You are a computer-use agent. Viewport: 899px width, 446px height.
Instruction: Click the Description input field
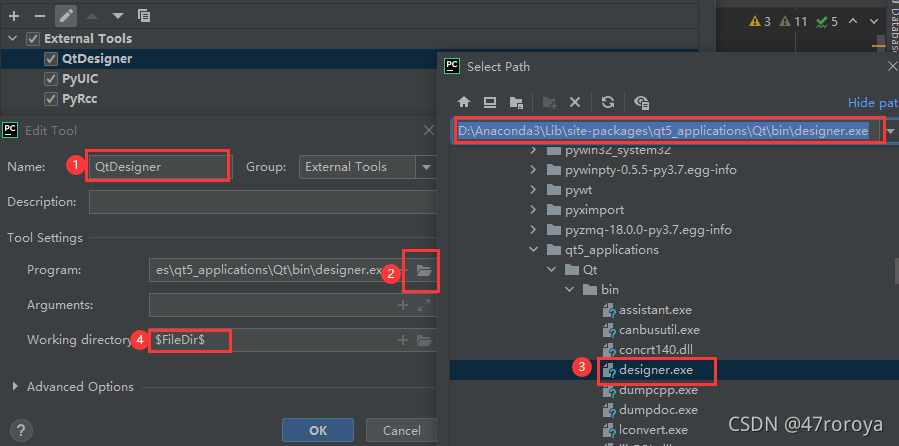click(x=263, y=202)
